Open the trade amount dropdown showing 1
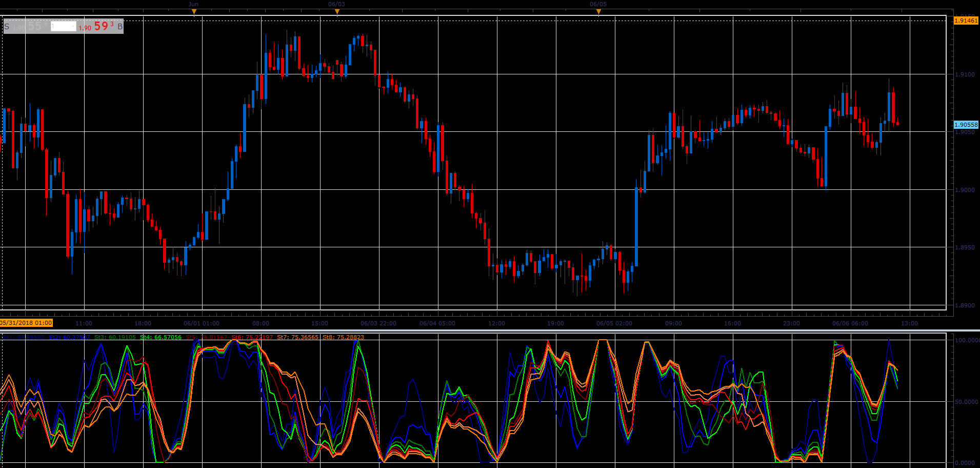The height and width of the screenshot is (468, 980). point(64,26)
